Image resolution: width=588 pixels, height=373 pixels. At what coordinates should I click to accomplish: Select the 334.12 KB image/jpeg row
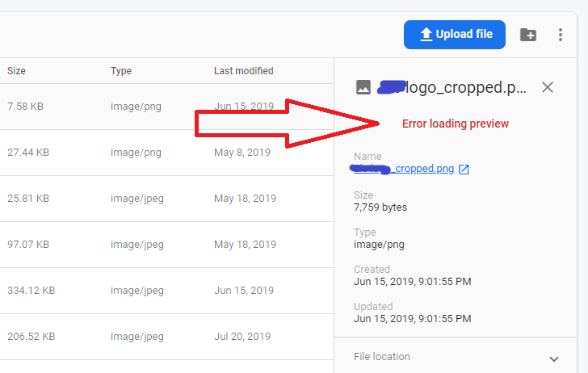click(167, 291)
